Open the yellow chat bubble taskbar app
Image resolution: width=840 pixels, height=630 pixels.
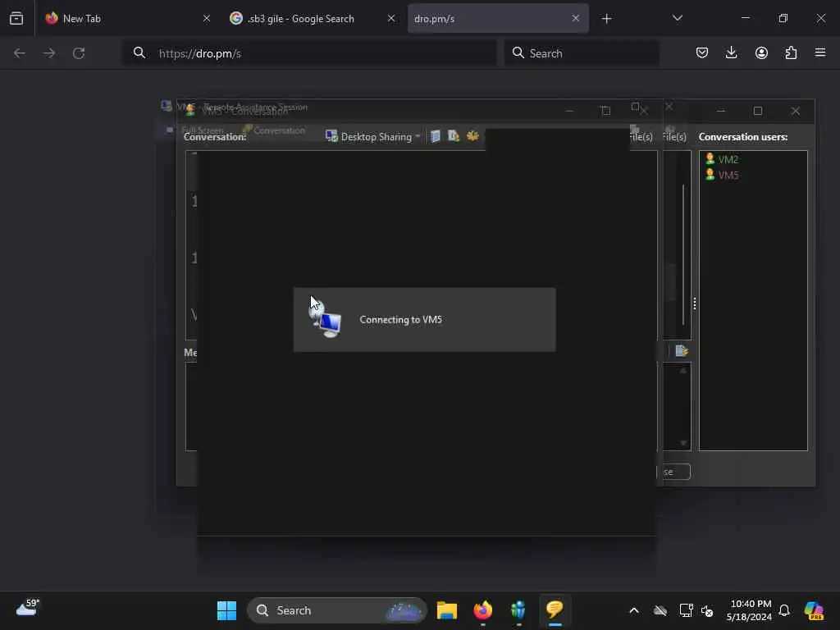tap(555, 610)
